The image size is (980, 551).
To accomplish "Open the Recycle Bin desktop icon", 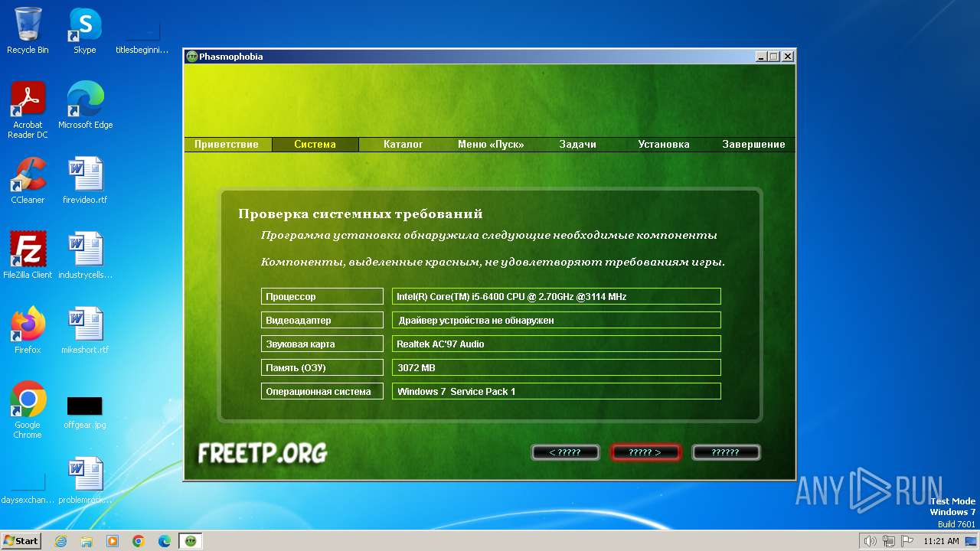I will point(28,31).
